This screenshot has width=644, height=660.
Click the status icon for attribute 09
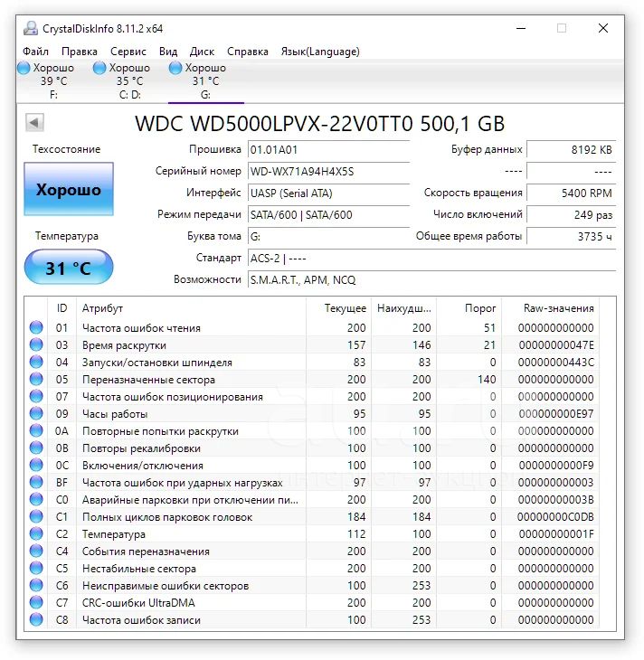tap(36, 413)
